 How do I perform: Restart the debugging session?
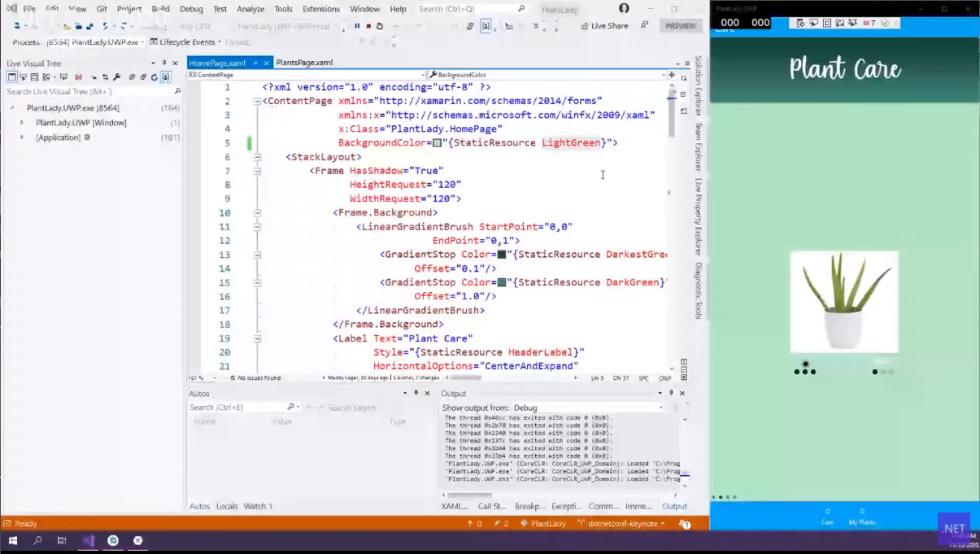point(379,26)
